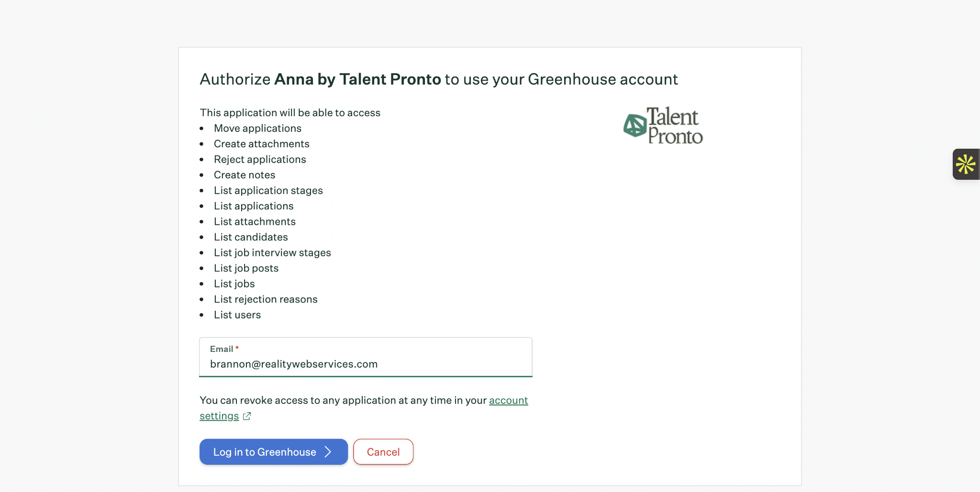Screen dimensions: 980x492
Task: Click the Talent Pronto logo
Action: click(663, 125)
